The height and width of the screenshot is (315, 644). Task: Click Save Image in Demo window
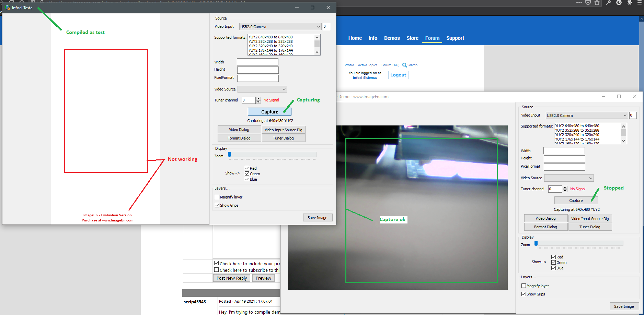624,306
